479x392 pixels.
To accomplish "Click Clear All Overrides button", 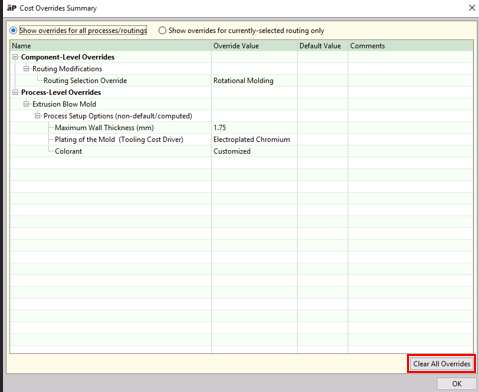I will click(x=442, y=364).
